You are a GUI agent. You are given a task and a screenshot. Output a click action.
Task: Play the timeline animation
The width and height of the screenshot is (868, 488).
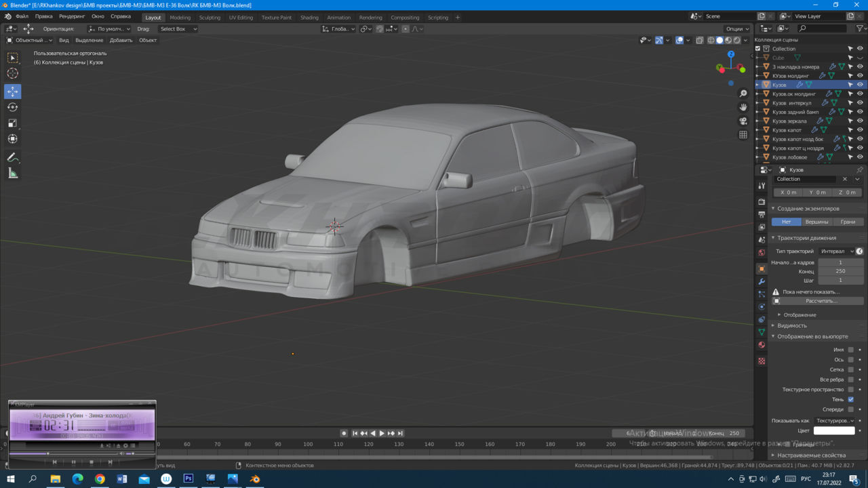tap(382, 433)
